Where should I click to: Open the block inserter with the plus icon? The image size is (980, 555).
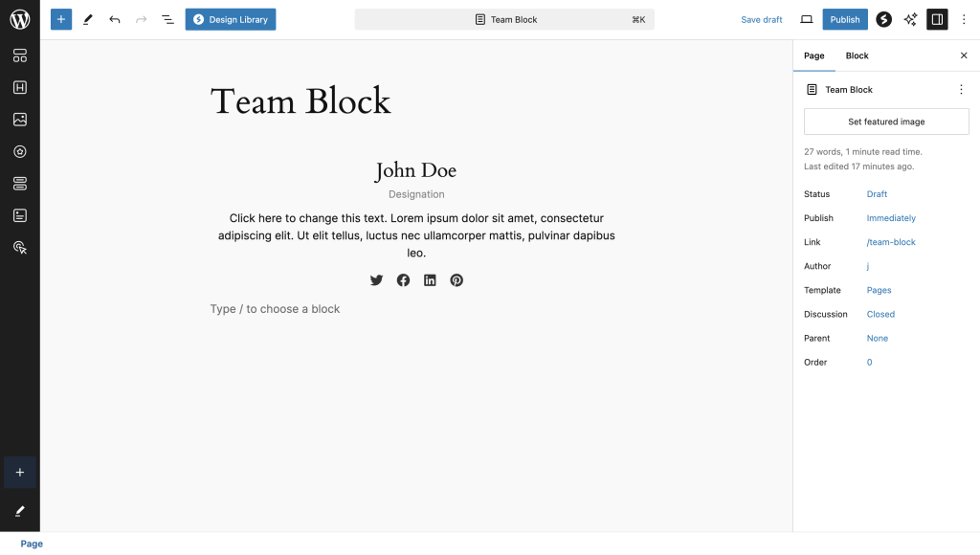[60, 19]
